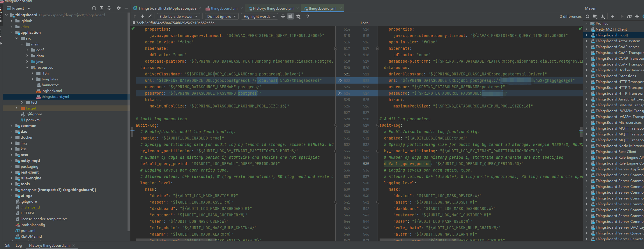Open the Side-by-side viewer dropdown

tap(178, 16)
